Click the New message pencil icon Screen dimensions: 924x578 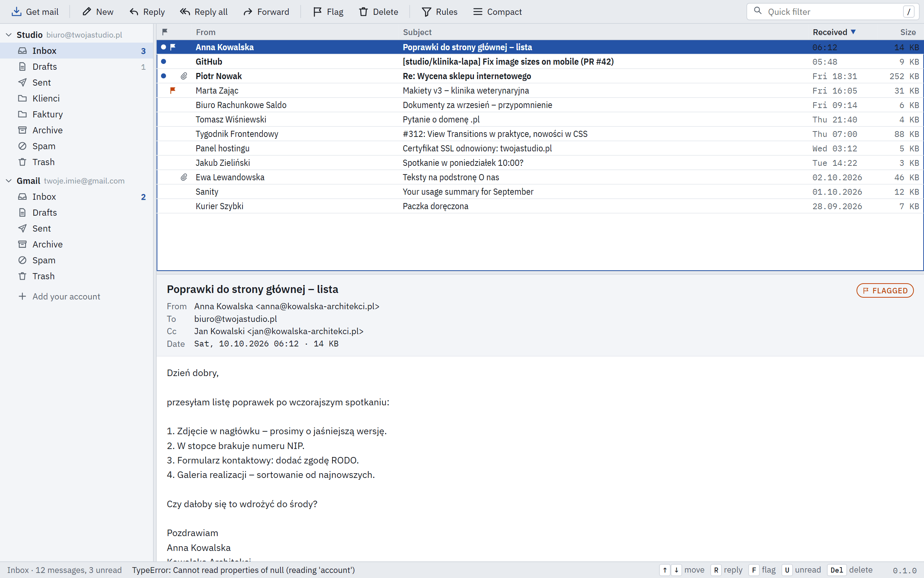(x=87, y=12)
